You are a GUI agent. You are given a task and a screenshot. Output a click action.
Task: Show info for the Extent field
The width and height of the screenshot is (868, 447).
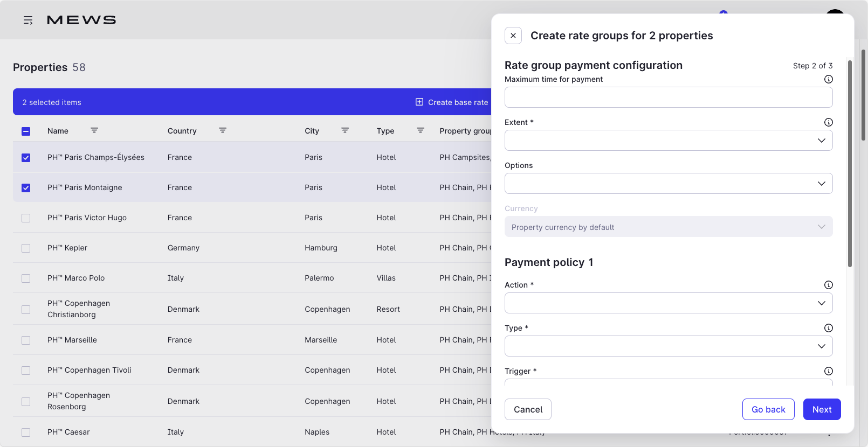pos(829,122)
